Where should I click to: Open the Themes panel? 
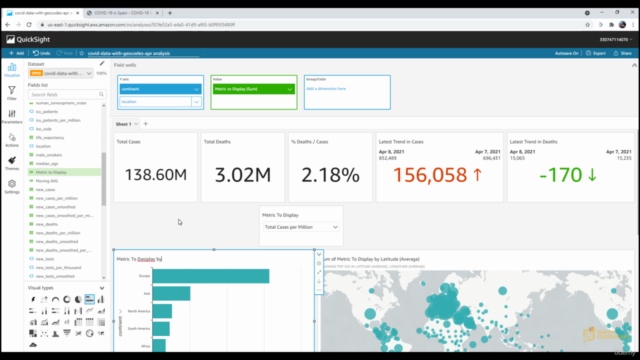click(12, 163)
